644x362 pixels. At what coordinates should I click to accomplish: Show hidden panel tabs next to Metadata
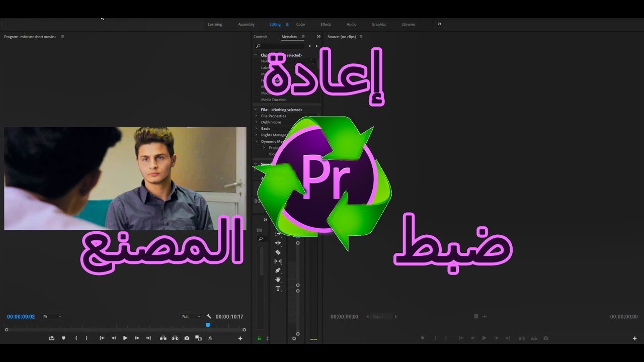click(318, 37)
